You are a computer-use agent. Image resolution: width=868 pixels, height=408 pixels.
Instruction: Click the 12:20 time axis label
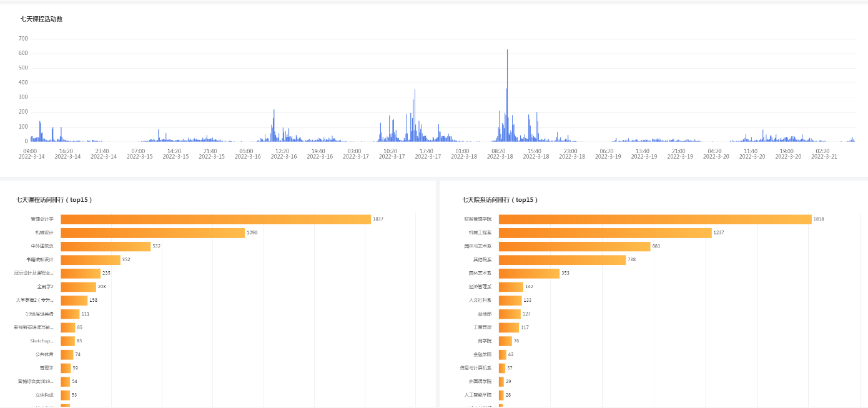coord(282,151)
